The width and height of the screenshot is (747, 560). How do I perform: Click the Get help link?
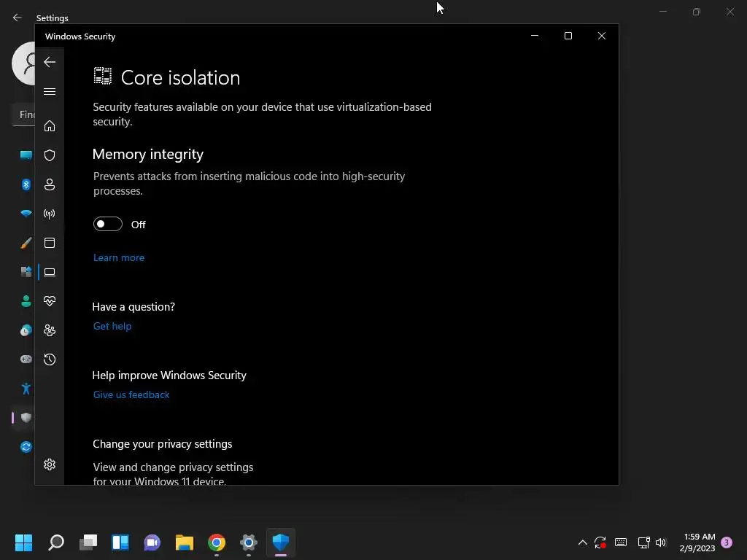click(112, 326)
